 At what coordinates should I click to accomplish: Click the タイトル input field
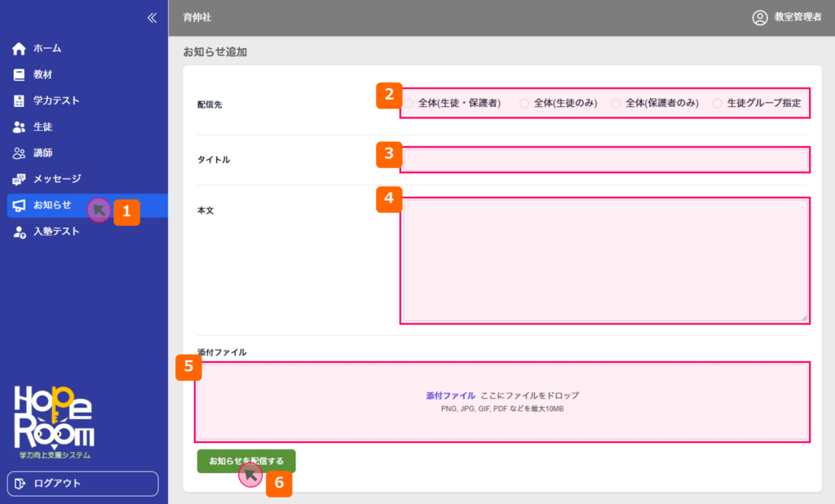tap(605, 160)
